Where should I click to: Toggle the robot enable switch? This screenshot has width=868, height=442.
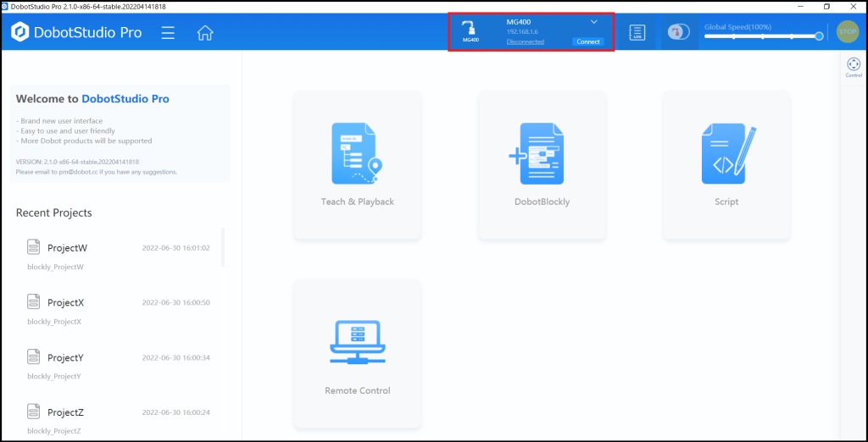click(679, 32)
